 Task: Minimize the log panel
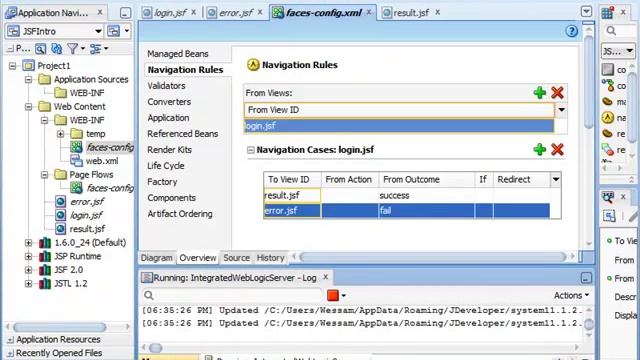(x=586, y=278)
